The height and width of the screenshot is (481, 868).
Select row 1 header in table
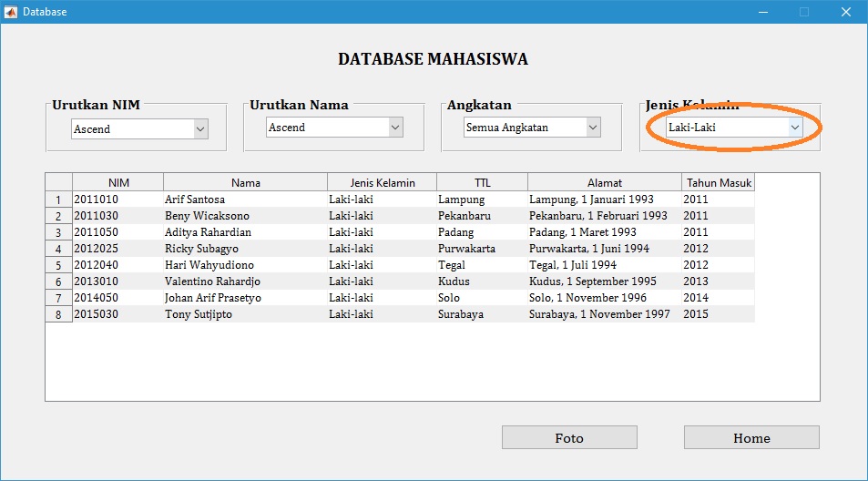[58, 200]
